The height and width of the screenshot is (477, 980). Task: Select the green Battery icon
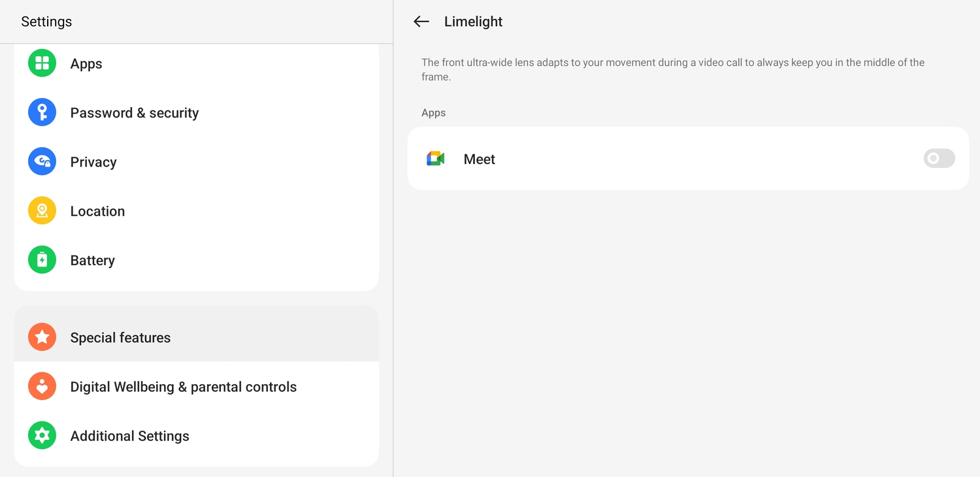(42, 259)
